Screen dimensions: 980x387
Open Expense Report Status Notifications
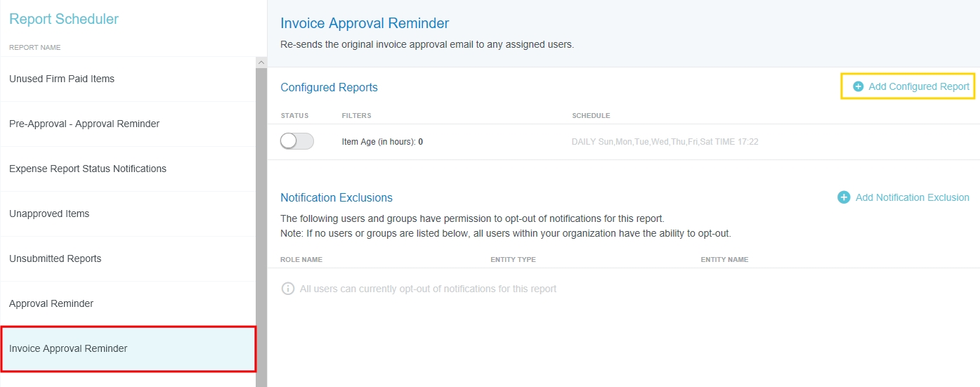pyautogui.click(x=88, y=169)
